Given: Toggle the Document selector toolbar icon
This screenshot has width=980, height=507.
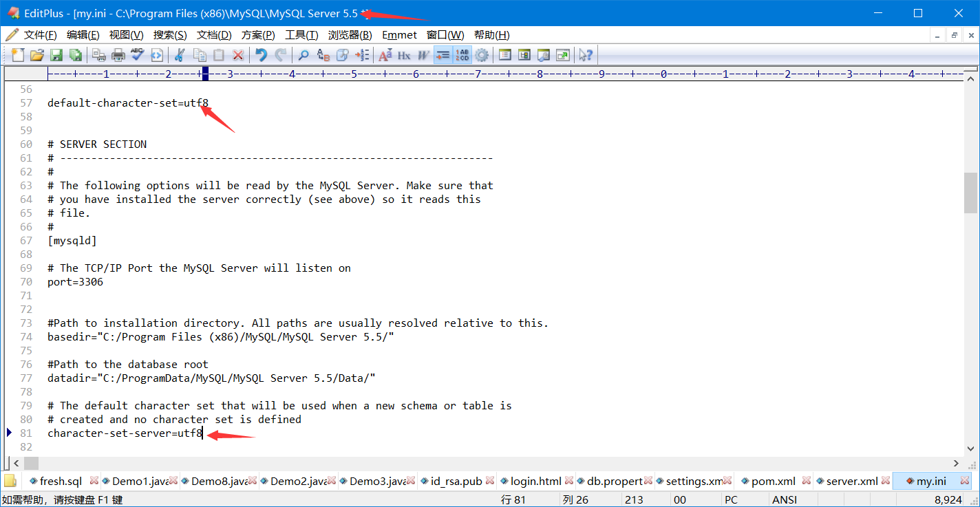Looking at the screenshot, I should 524,55.
